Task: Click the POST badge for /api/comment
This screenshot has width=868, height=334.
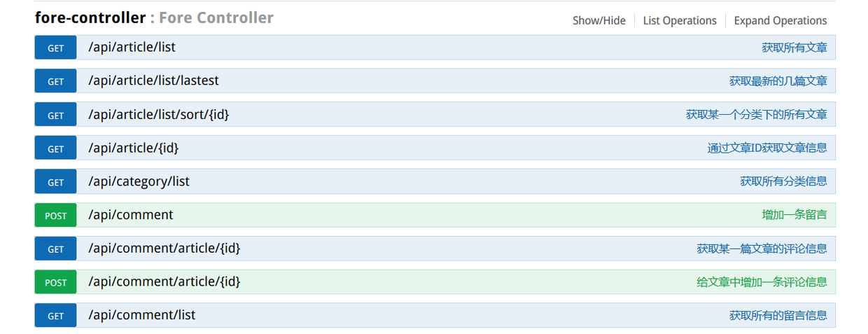Action: 56,215
